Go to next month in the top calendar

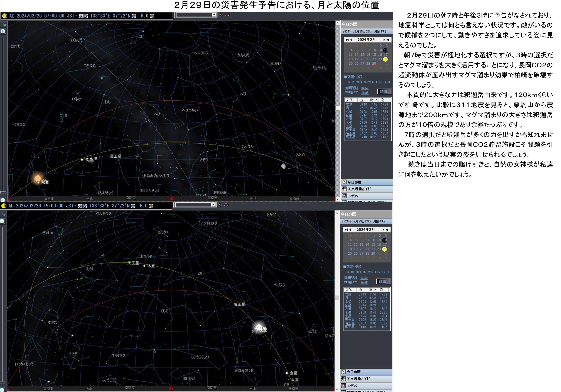tap(384, 40)
